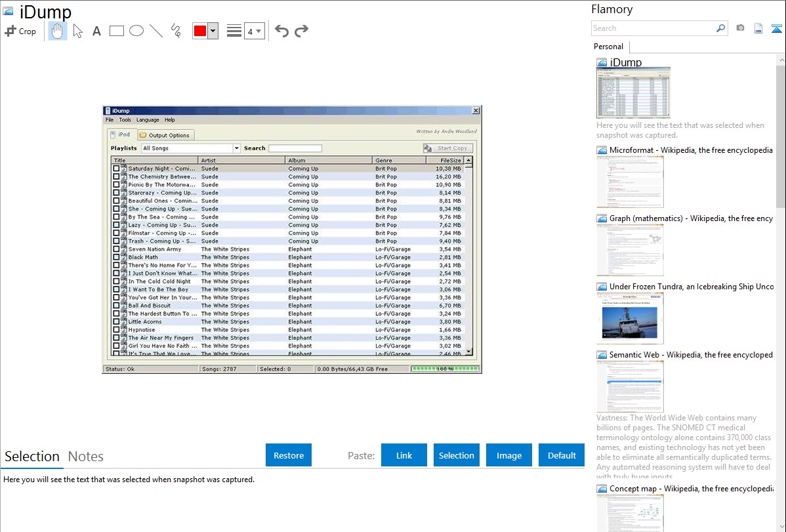The image size is (786, 532).
Task: Choose the arrow pointer tool
Action: pyautogui.click(x=77, y=31)
